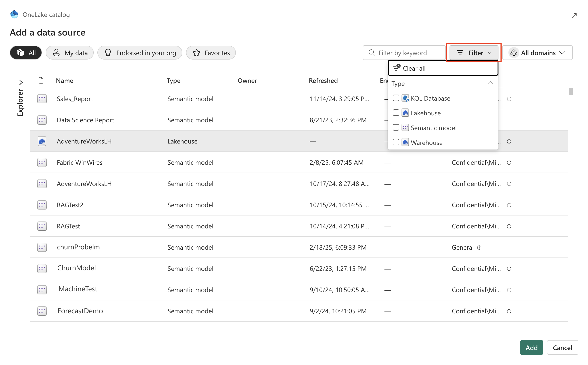The image size is (588, 365).
Task: Click Clear all in the filter menu
Action: coord(414,68)
